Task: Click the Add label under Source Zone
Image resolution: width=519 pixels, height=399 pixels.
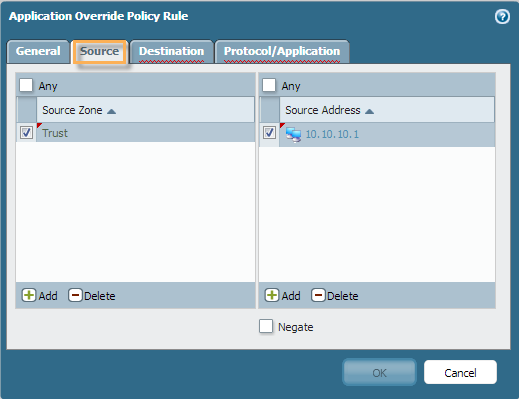Action: click(x=48, y=296)
